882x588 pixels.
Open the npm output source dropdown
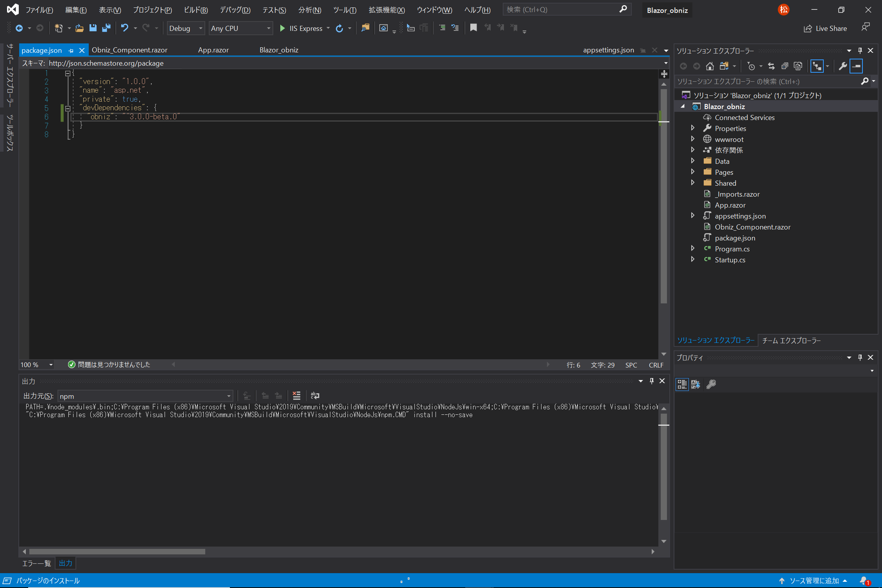click(x=145, y=396)
